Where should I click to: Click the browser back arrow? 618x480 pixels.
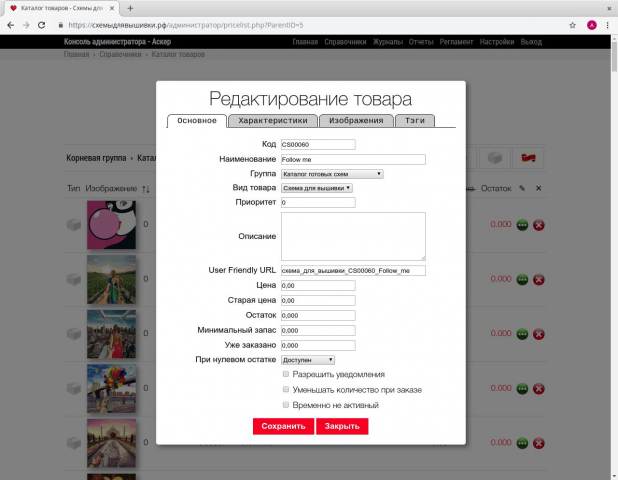pos(11,25)
